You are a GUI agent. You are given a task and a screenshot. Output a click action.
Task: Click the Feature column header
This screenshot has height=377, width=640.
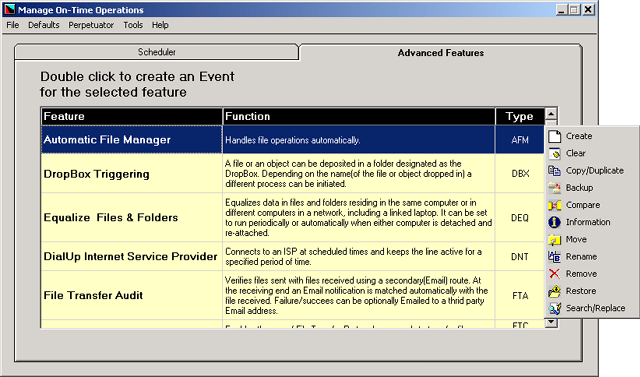click(x=132, y=116)
